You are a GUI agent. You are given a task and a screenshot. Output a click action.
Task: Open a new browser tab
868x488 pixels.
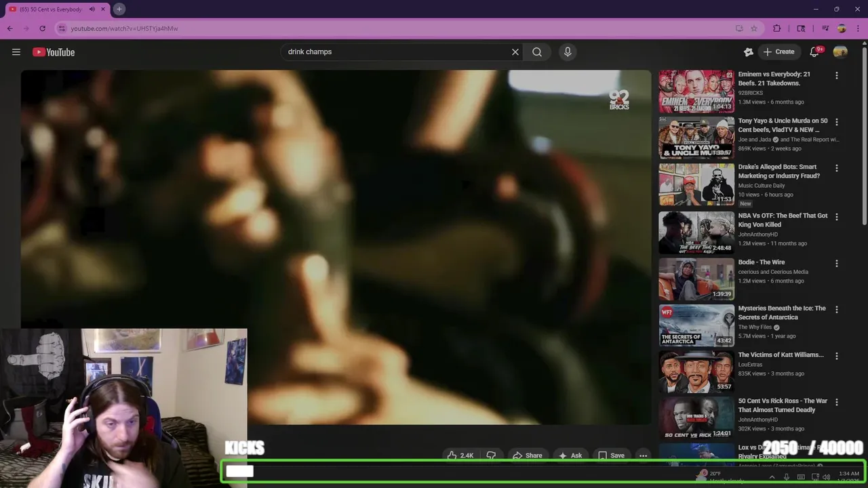click(x=119, y=9)
